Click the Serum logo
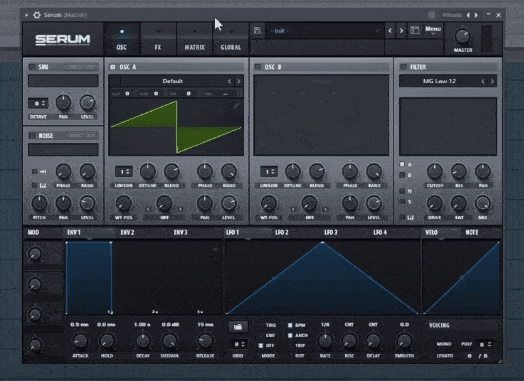 (x=63, y=39)
